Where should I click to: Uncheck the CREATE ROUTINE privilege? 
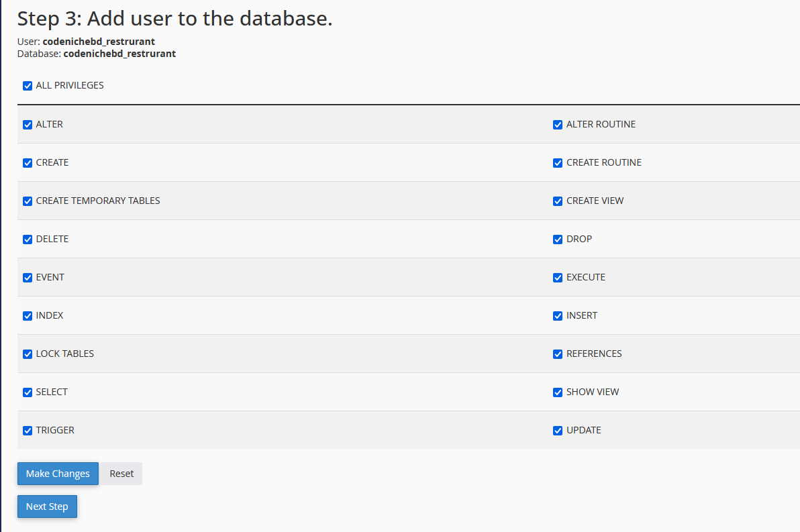pyautogui.click(x=558, y=163)
